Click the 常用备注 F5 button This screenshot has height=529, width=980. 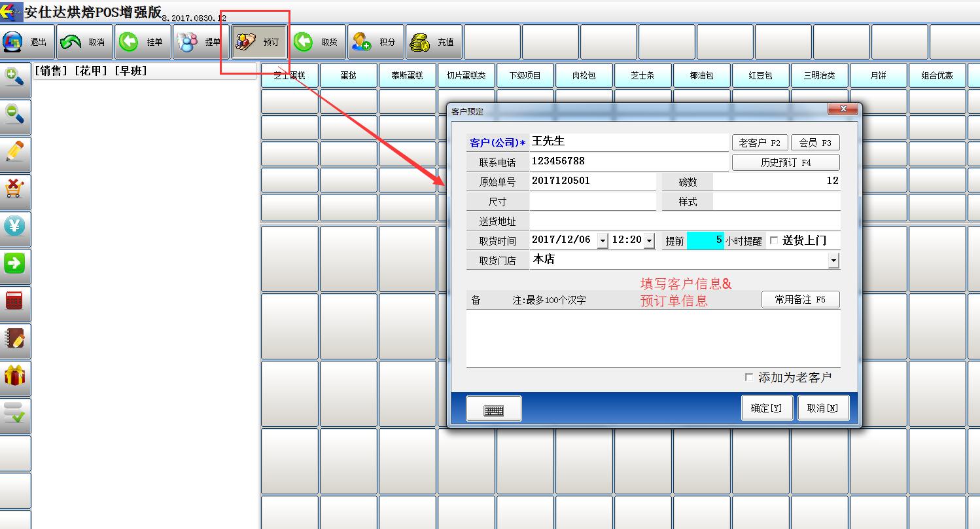(x=801, y=299)
